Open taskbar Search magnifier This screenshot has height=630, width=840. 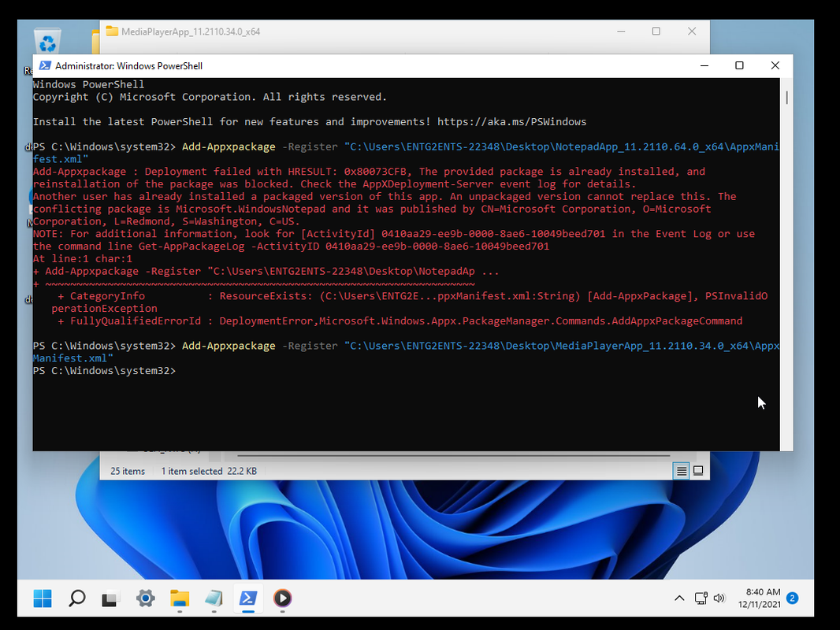[77, 598]
